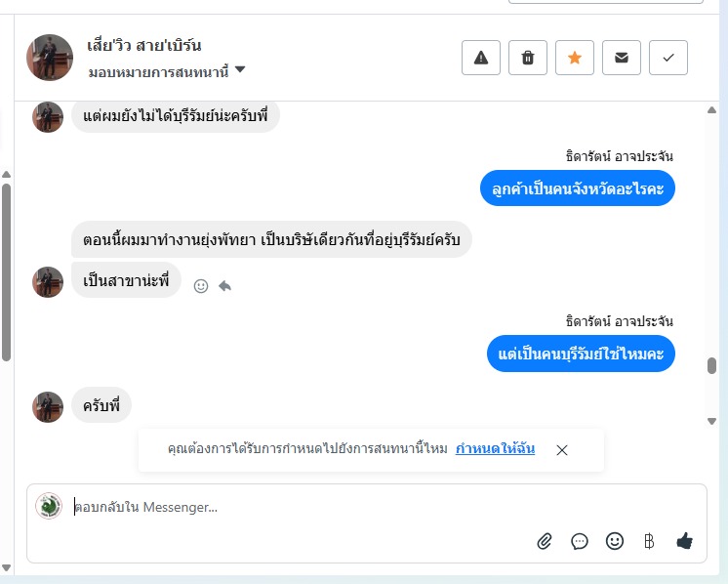This screenshot has height=584, width=728.
Task: Click customer name เสี่ย'วิว สาย'เบิร์น
Action: coord(143,45)
